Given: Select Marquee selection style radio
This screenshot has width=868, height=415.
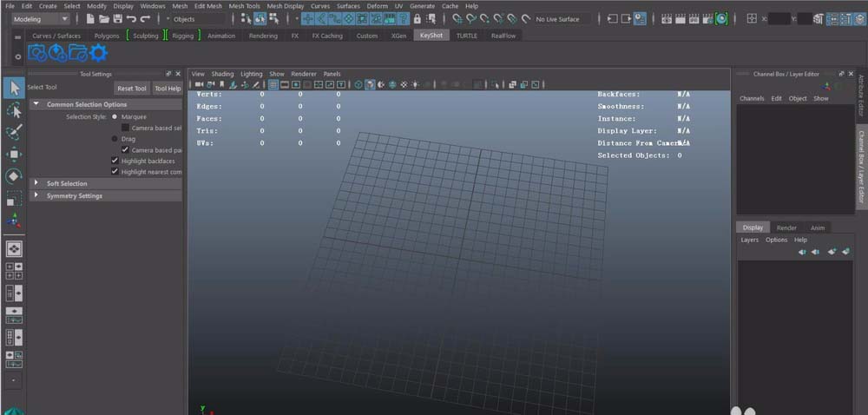Looking at the screenshot, I should (115, 117).
